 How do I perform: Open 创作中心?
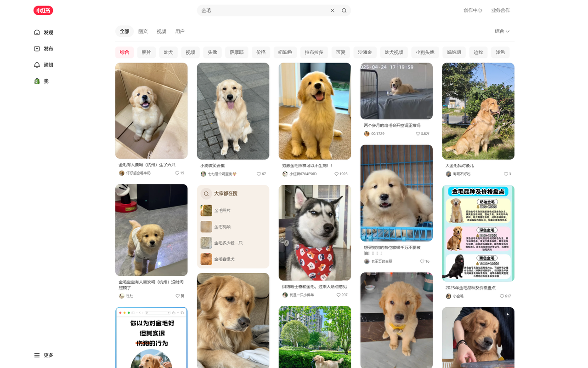click(x=473, y=10)
